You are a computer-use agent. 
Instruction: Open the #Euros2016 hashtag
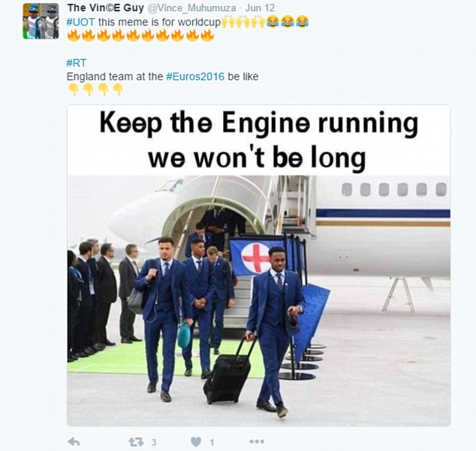(195, 77)
